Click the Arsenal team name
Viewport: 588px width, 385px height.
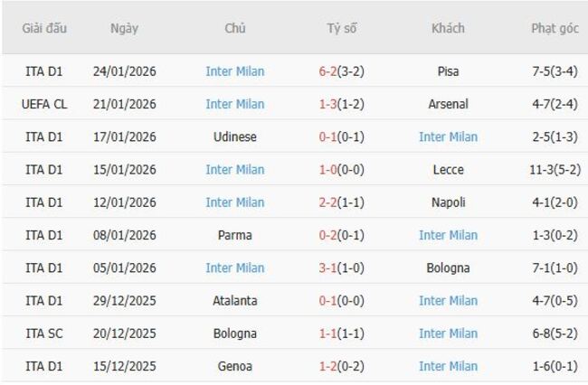(x=448, y=104)
